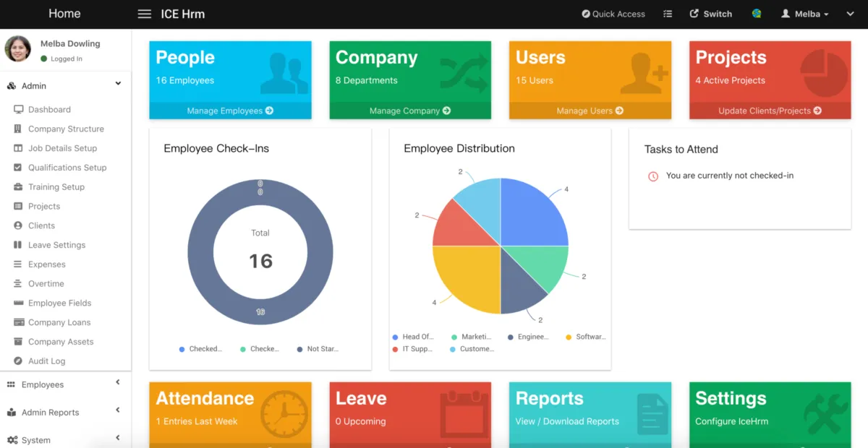Click Manage Employees link
Viewport: 868px width, 448px height.
coord(230,111)
